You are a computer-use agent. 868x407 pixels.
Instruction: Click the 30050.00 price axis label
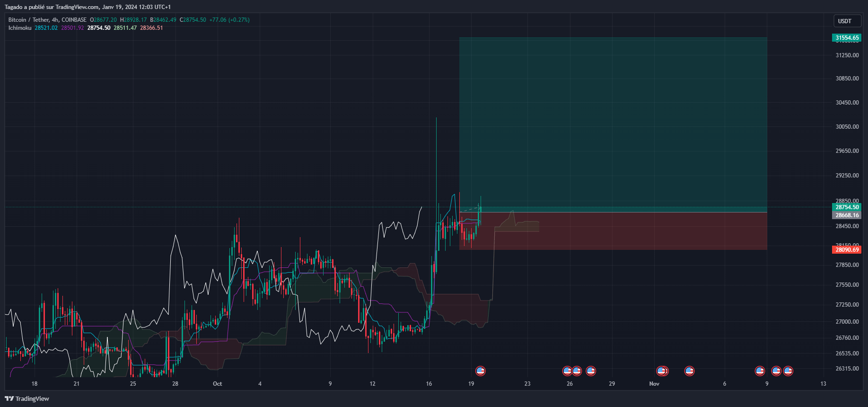point(847,127)
